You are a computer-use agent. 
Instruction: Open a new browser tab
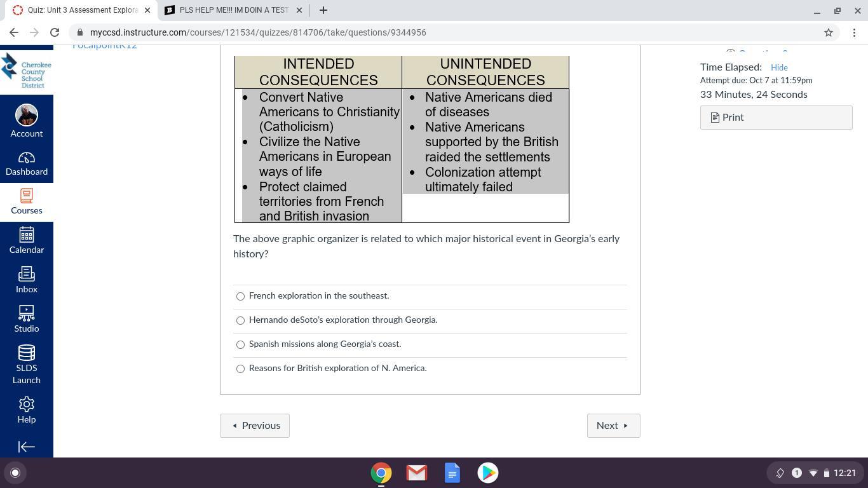[323, 10]
